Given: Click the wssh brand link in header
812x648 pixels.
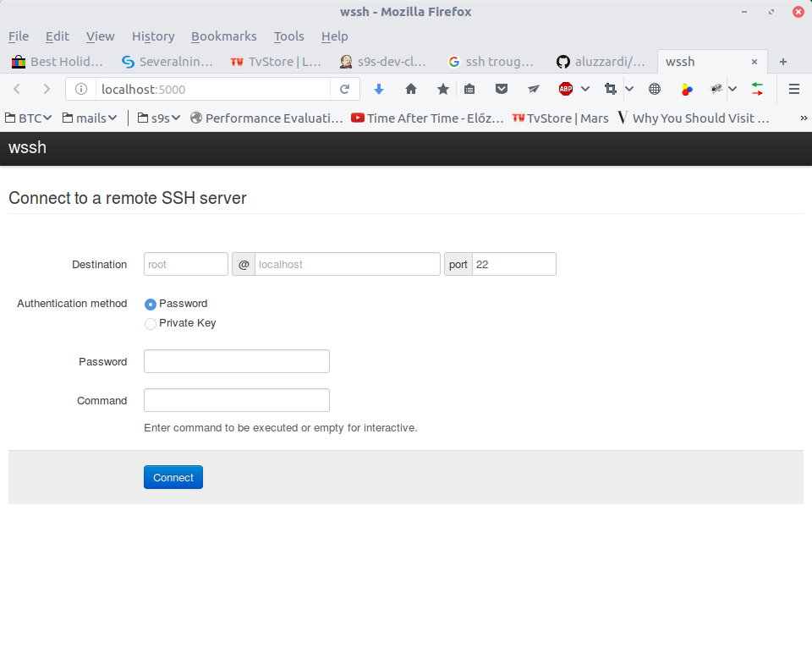Looking at the screenshot, I should 27,148.
